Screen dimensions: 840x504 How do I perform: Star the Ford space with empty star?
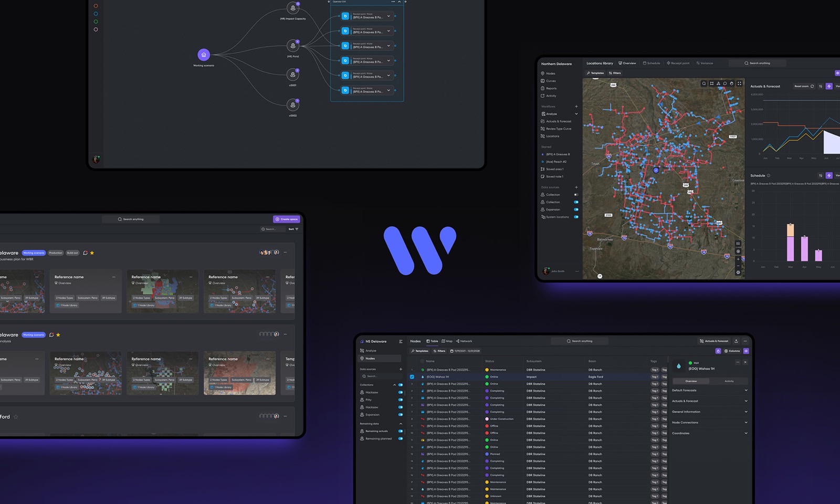pos(16,417)
